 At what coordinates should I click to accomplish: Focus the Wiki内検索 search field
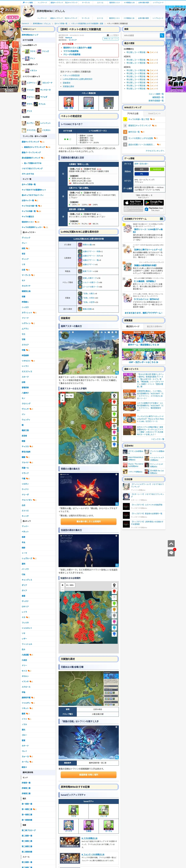click(x=141, y=35)
